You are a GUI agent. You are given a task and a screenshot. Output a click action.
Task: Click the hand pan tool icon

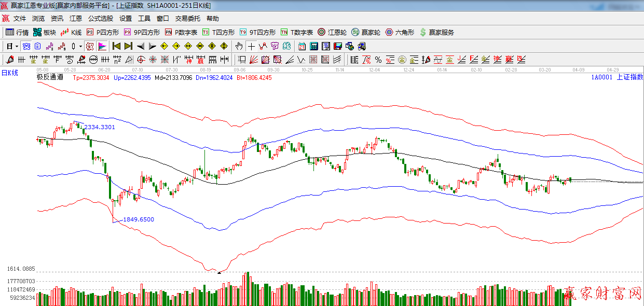point(239,46)
